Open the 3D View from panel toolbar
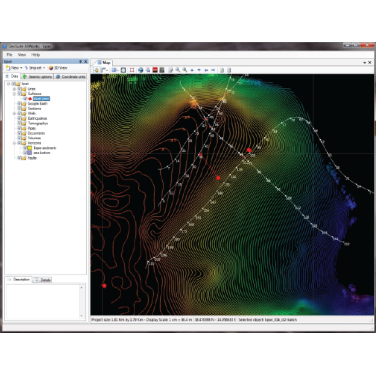Image resolution: width=376 pixels, height=376 pixels. click(58, 68)
